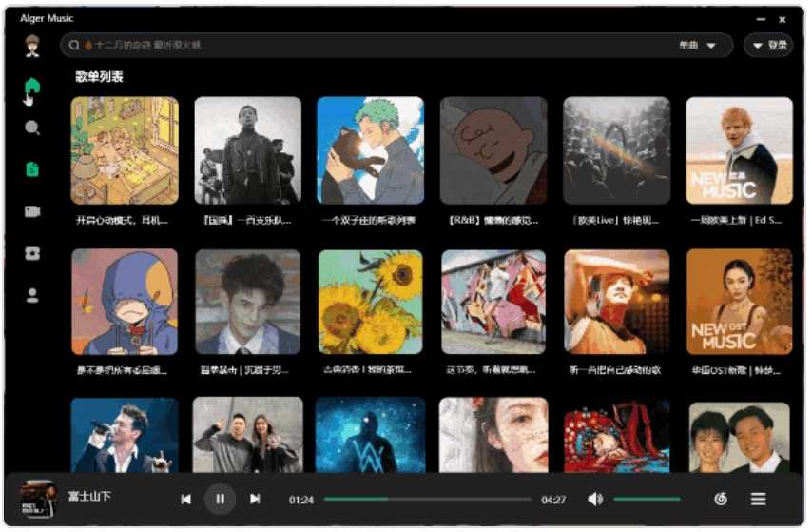The height and width of the screenshot is (532, 812).
Task: Open the concert crowd rainbow playlist
Action: pos(616,150)
